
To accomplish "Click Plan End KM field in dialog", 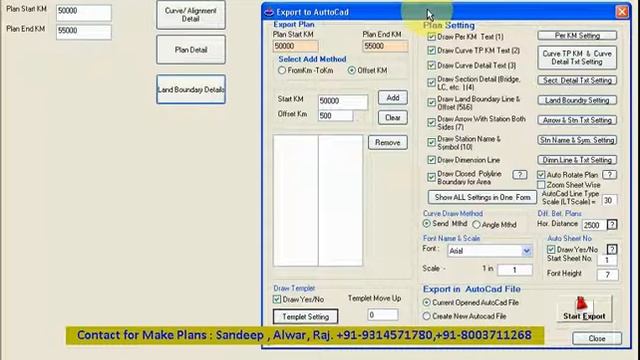I will 385,46.
